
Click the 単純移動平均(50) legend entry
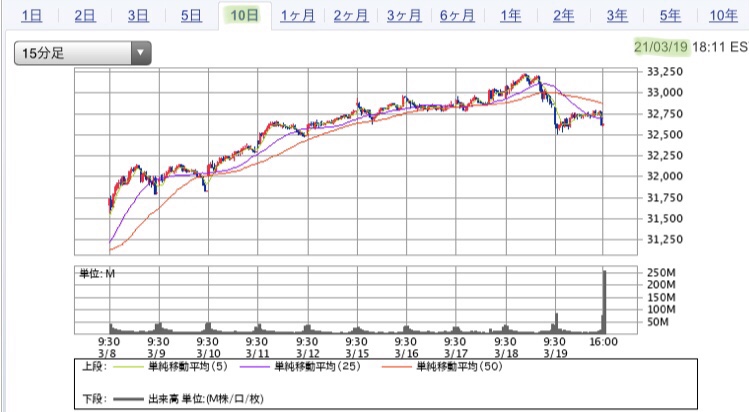(442, 367)
